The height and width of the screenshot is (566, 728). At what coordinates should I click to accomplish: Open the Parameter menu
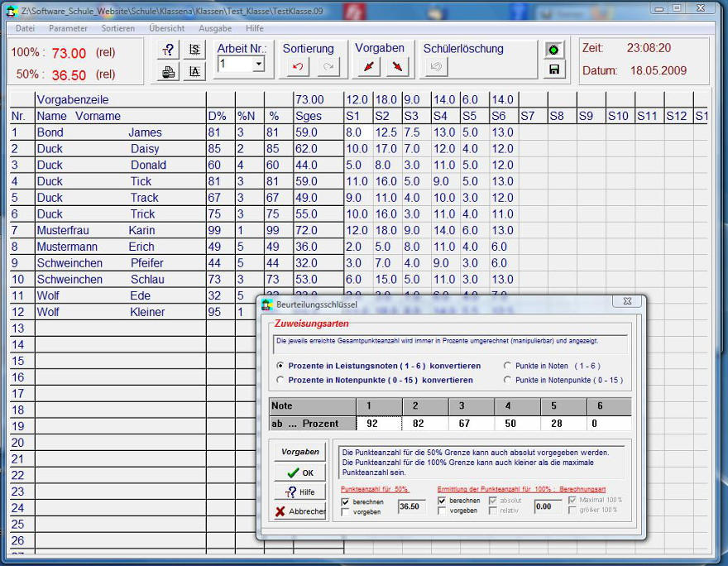pos(68,28)
